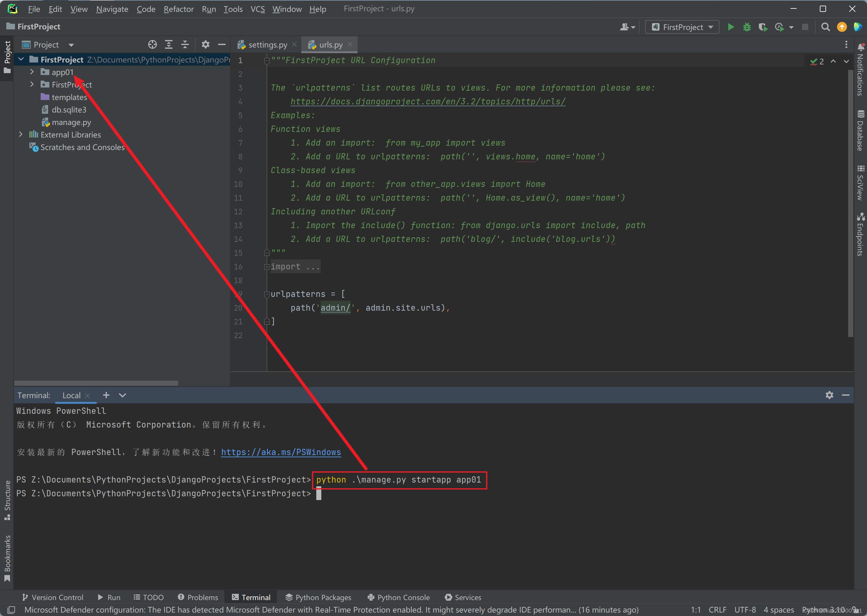The height and width of the screenshot is (616, 867).
Task: Jump to next highlighted error
Action: point(846,61)
